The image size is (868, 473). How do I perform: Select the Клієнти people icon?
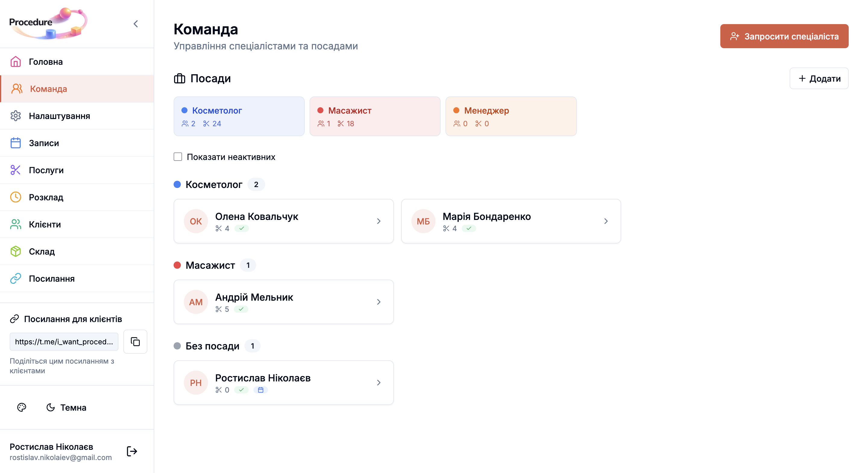[x=15, y=224]
